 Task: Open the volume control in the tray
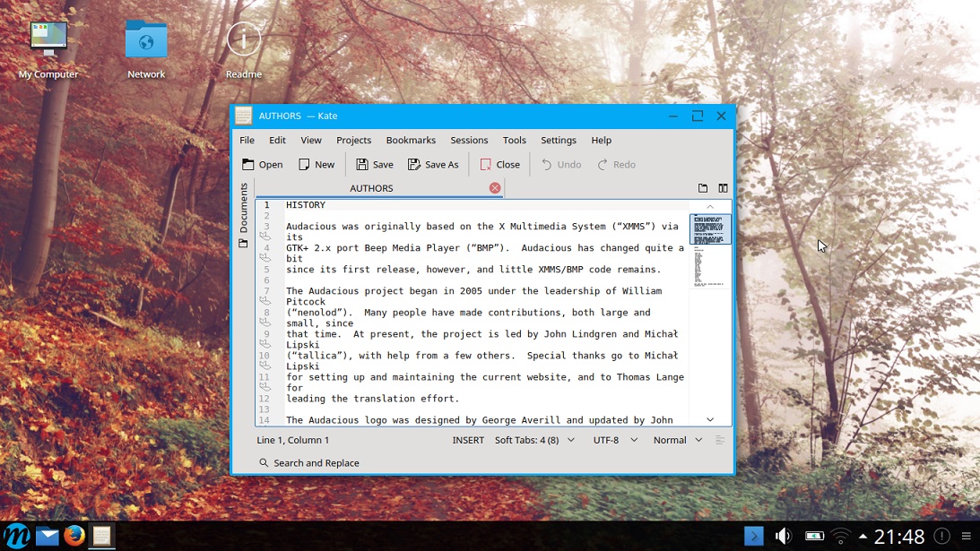point(783,536)
